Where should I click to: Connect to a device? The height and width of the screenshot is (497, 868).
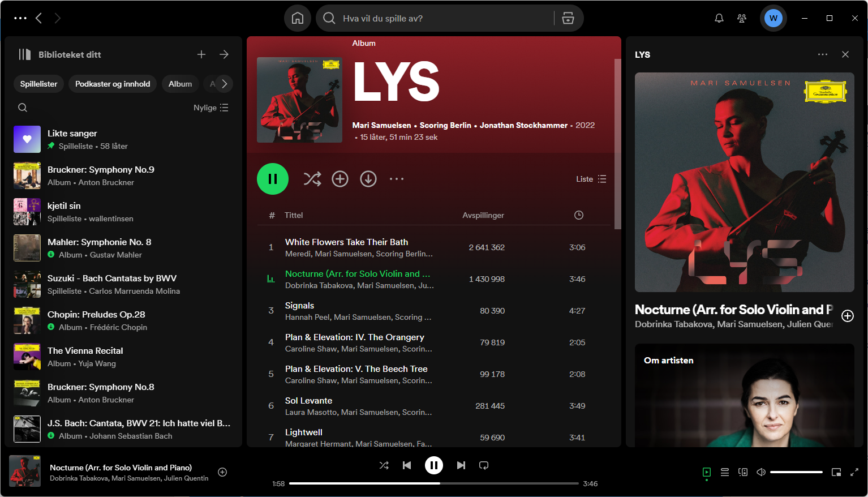point(743,472)
